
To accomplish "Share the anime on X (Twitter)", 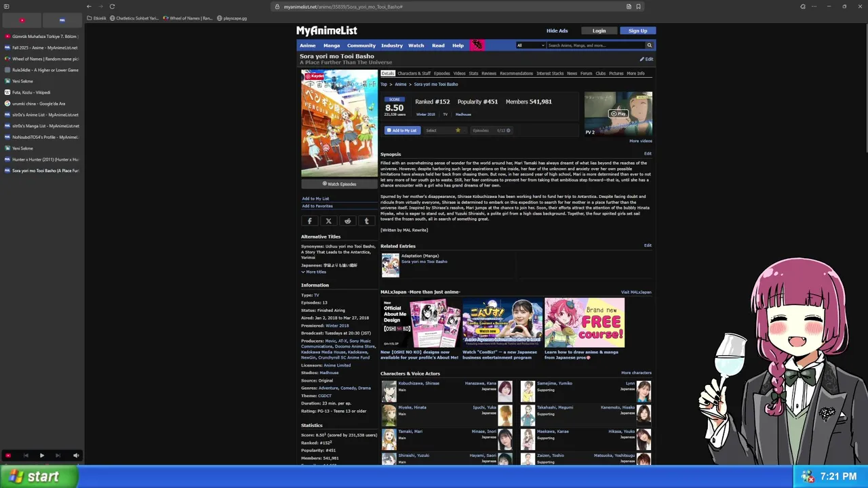I will pyautogui.click(x=329, y=221).
